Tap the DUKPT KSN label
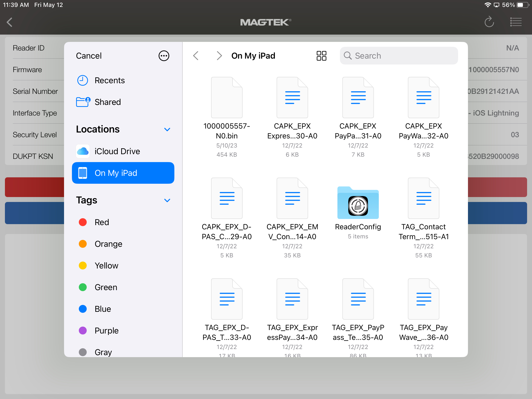The width and height of the screenshot is (532, 399). pos(33,156)
